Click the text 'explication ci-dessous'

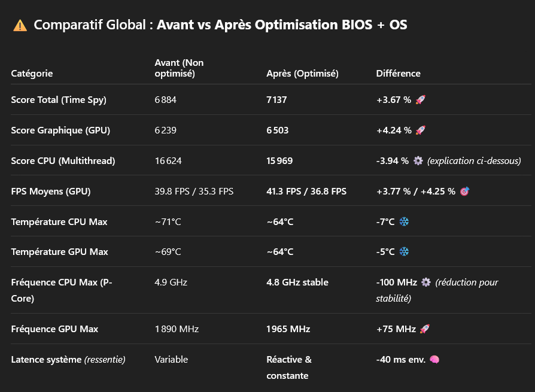(x=474, y=160)
